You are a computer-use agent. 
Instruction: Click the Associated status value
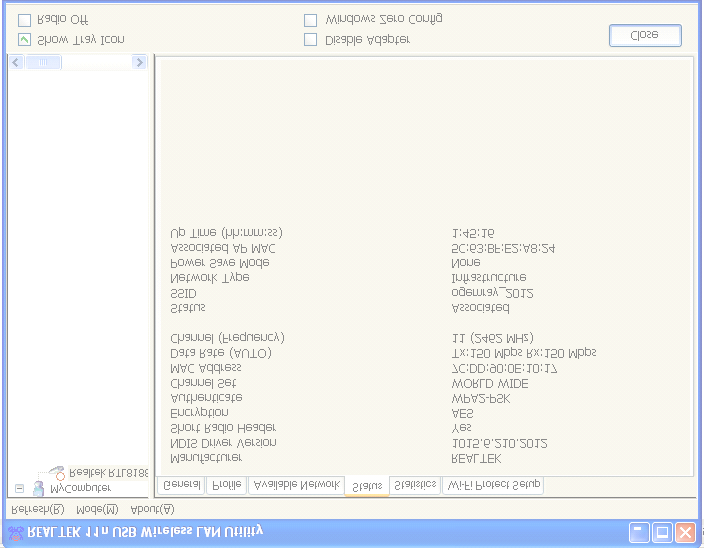click(480, 308)
